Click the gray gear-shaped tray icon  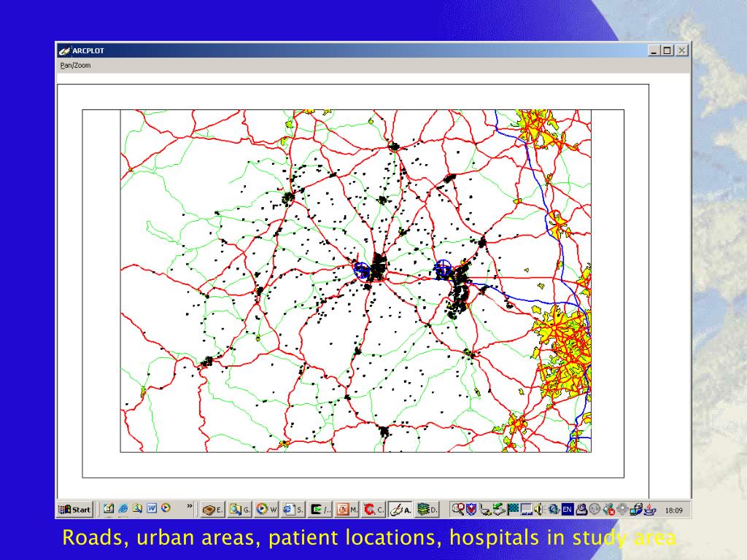coord(622,510)
